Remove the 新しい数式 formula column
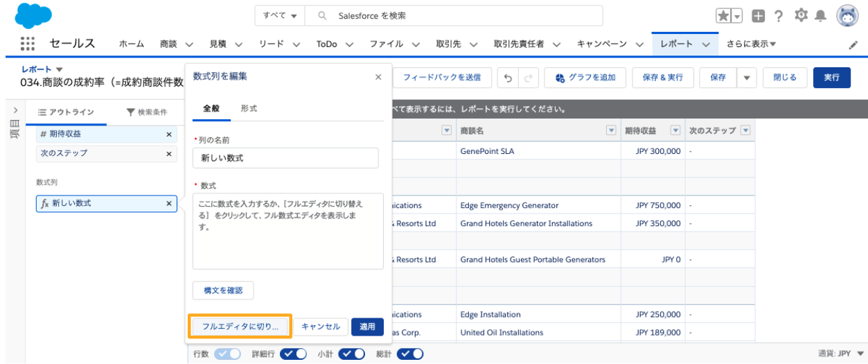This screenshot has width=868, height=364. 169,203
